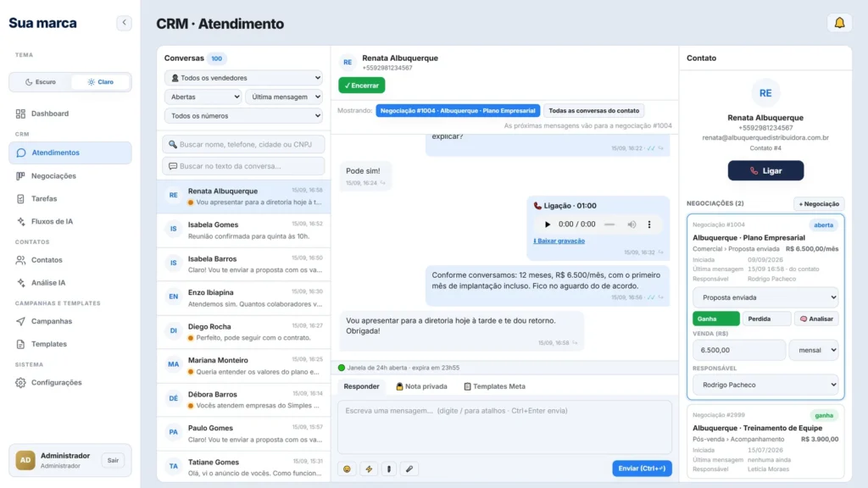Select Negociação #1004 filter chip
The width and height of the screenshot is (868, 488).
coord(458,111)
